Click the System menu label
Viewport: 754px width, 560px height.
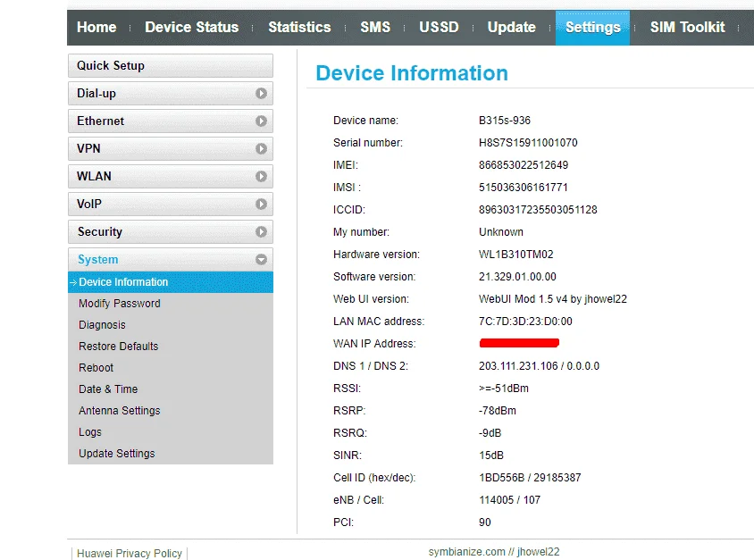pyautogui.click(x=97, y=260)
